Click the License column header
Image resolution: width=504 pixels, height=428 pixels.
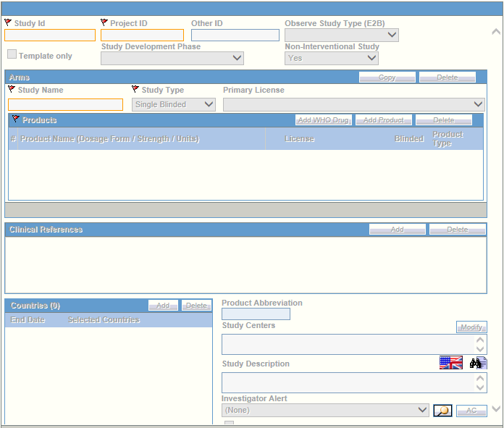click(x=299, y=138)
